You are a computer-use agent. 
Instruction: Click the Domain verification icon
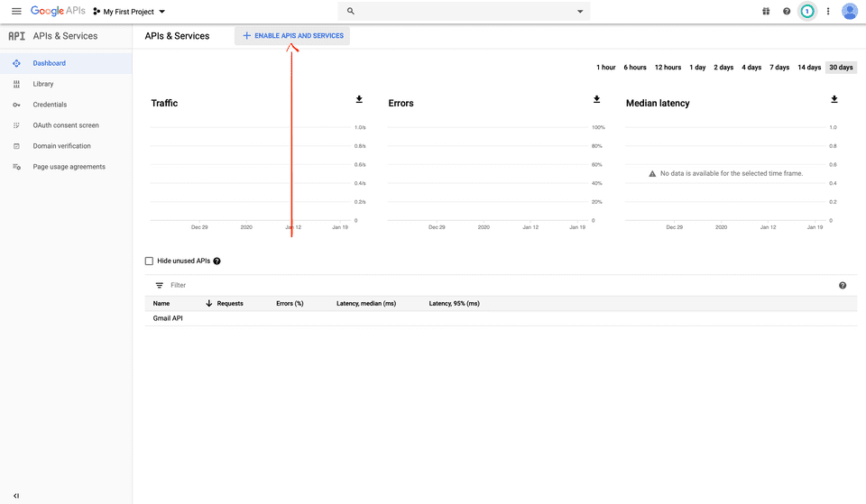(16, 146)
